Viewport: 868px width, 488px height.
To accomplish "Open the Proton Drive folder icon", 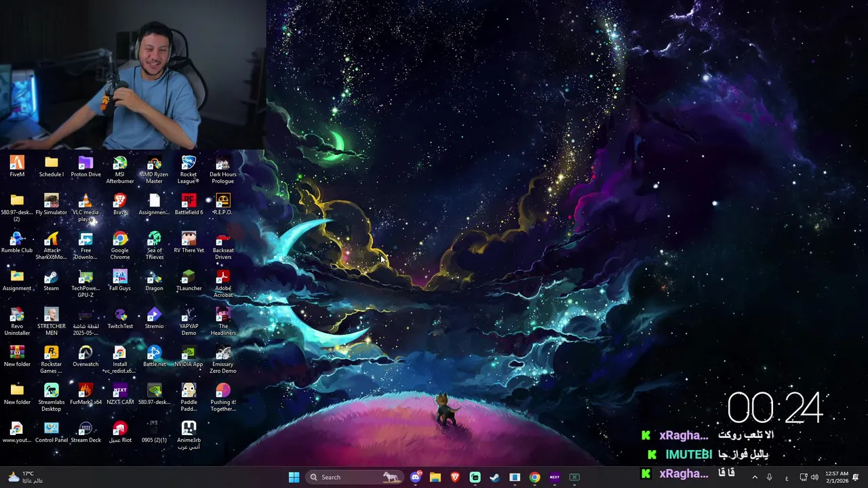I will click(85, 167).
